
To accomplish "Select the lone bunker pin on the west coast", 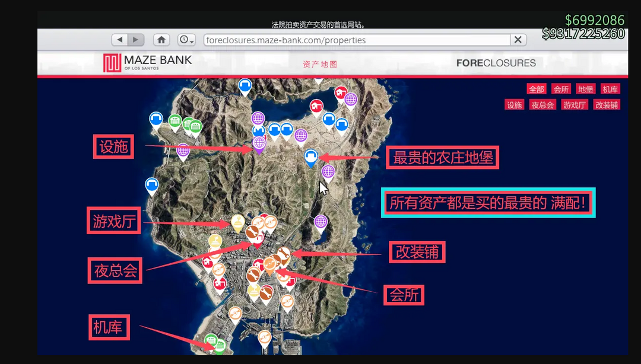I will [152, 186].
